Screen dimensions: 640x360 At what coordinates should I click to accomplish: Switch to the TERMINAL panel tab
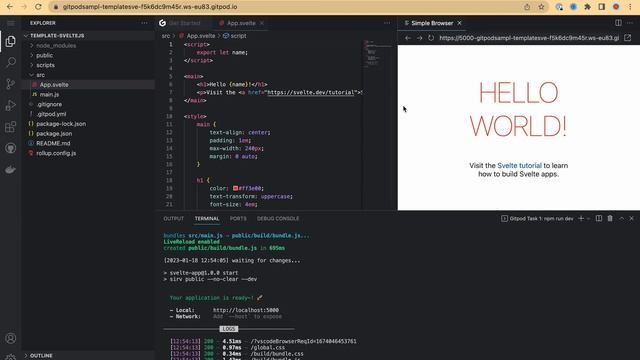pyautogui.click(x=207, y=219)
